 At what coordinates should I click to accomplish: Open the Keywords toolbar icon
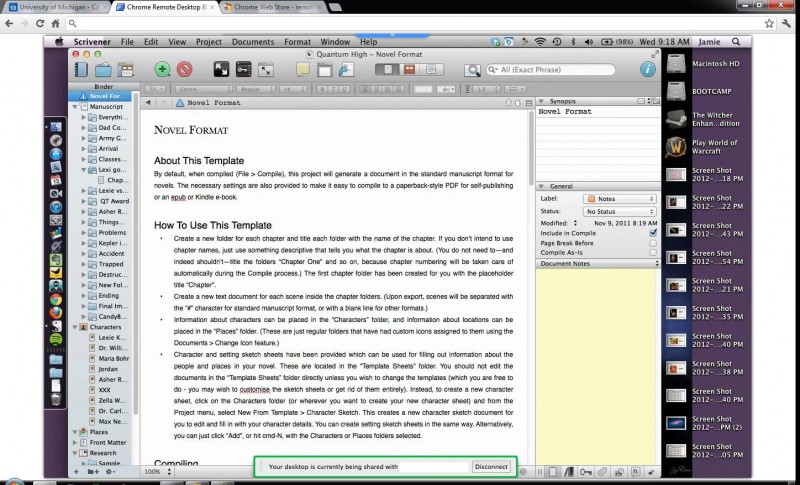click(x=243, y=69)
